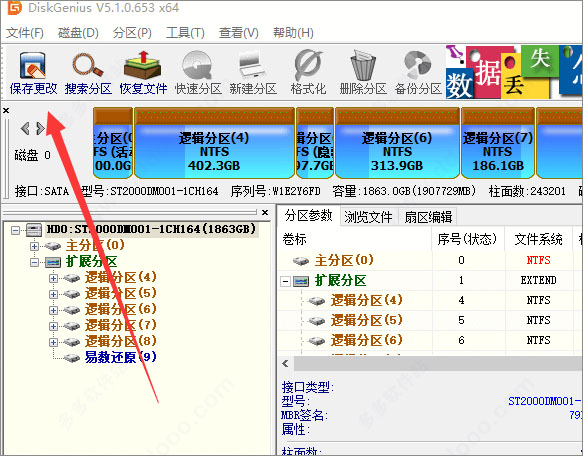This screenshot has height=456, width=583.
Task: Click the horizontal scrollbar track of table
Action: pos(438,363)
